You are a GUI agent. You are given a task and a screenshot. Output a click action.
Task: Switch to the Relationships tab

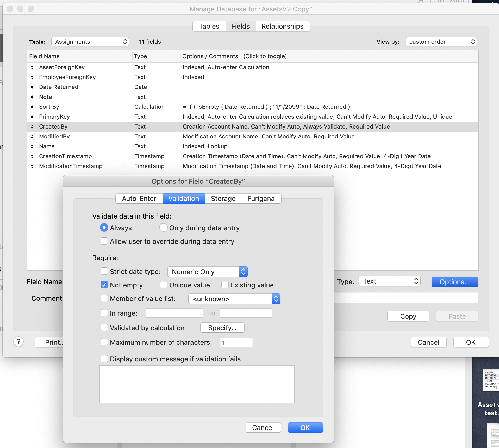point(282,26)
